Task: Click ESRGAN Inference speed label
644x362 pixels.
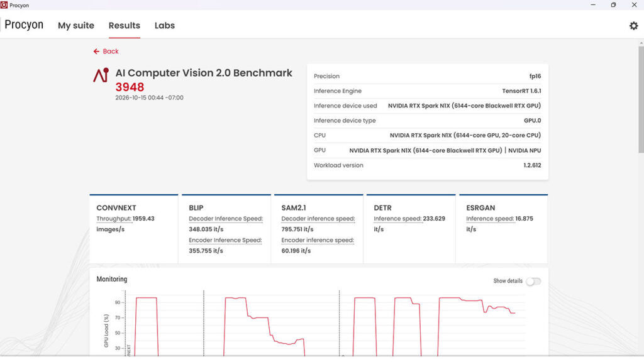Action: coord(490,219)
